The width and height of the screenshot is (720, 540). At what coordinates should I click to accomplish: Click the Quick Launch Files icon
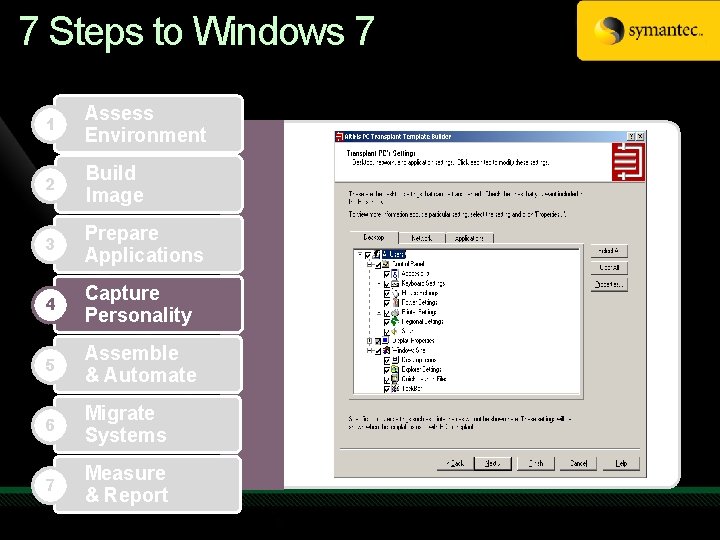pos(394,379)
